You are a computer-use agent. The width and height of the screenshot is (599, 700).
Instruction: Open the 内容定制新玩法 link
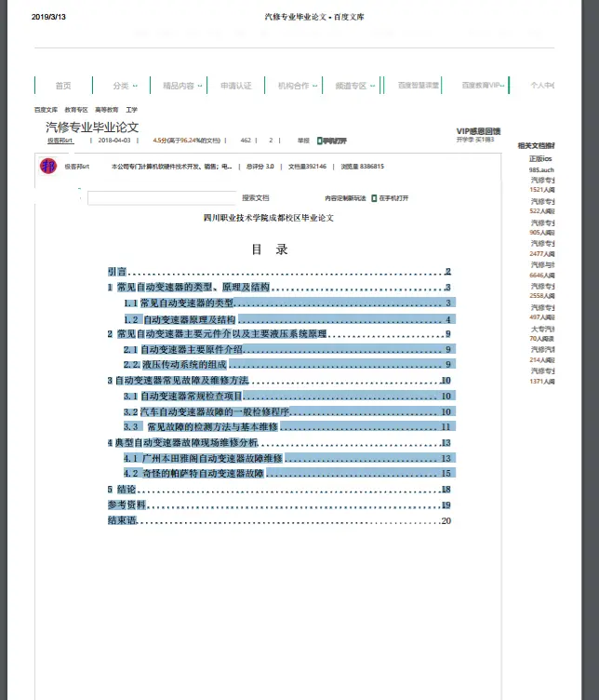pos(345,198)
